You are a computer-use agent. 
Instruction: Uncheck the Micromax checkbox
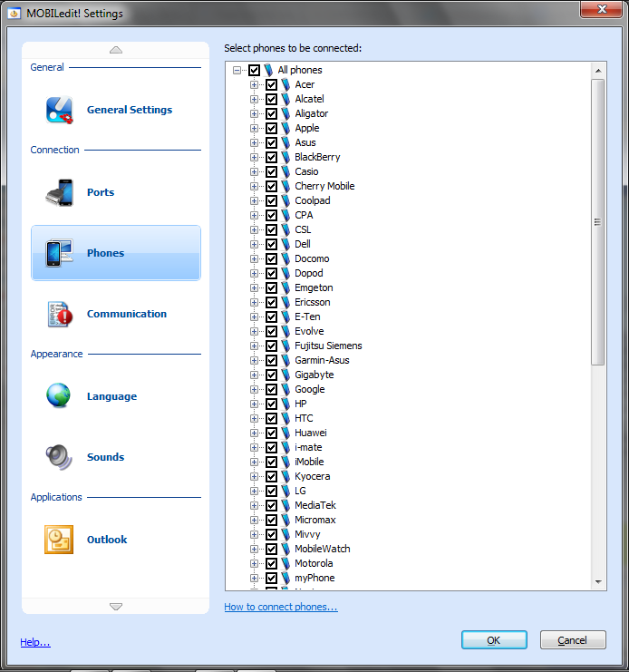click(272, 520)
